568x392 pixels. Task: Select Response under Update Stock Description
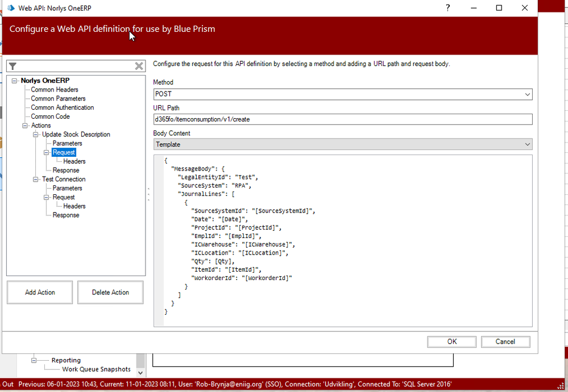coord(66,170)
